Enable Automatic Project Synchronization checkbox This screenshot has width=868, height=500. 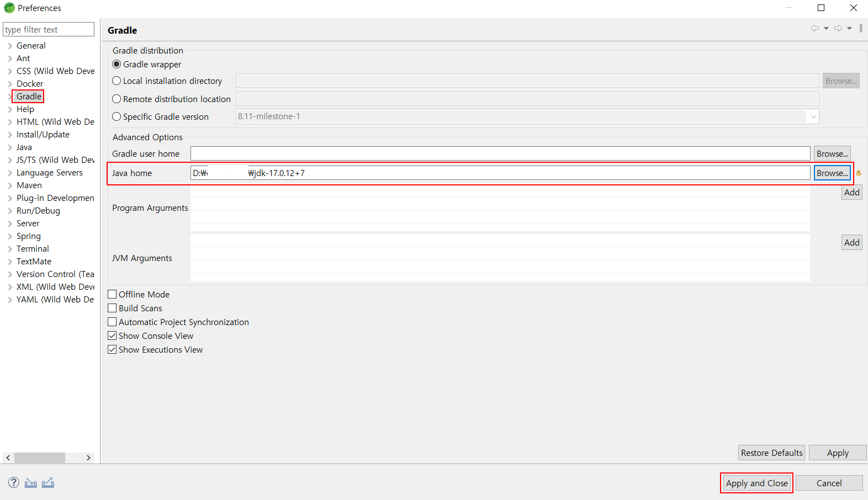[x=112, y=322]
